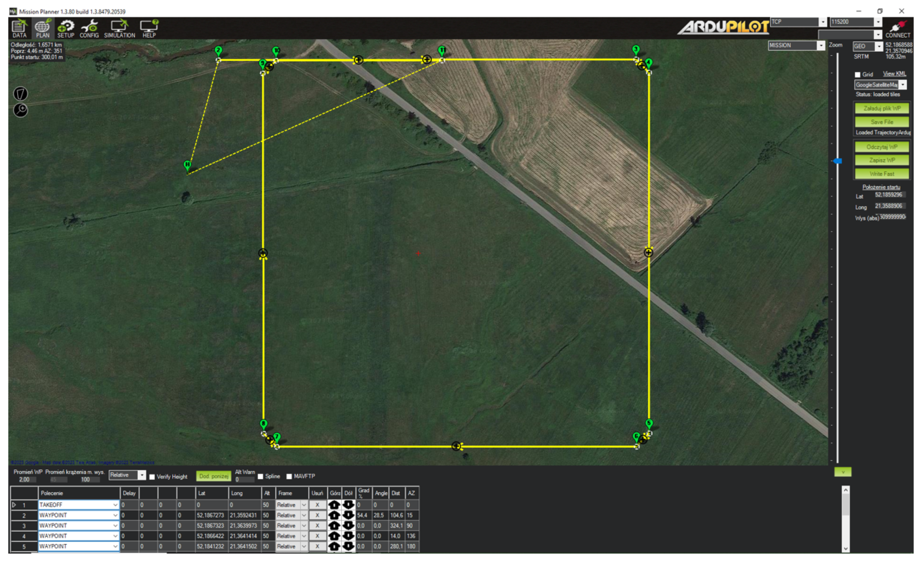Enable the Grid checkbox
Screen dimensions: 924x564
858,75
